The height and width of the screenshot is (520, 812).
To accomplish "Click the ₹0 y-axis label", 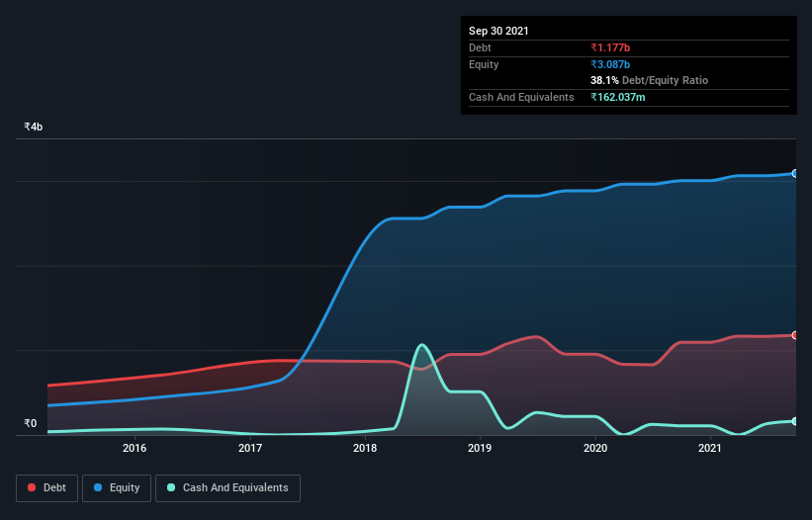I will pyautogui.click(x=31, y=423).
